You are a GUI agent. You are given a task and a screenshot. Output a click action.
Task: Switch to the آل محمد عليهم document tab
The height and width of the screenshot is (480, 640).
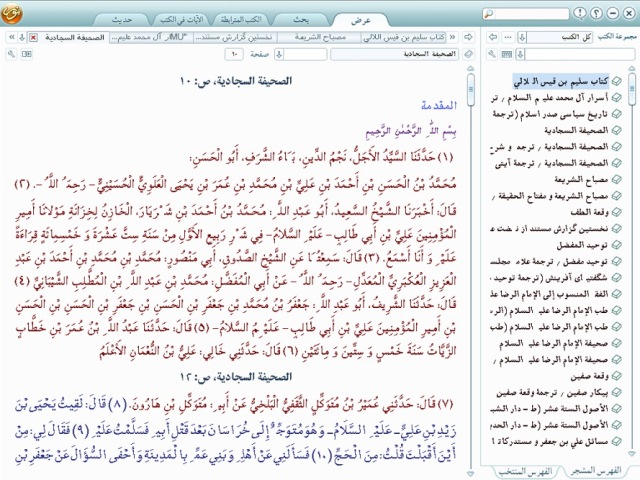coord(151,38)
